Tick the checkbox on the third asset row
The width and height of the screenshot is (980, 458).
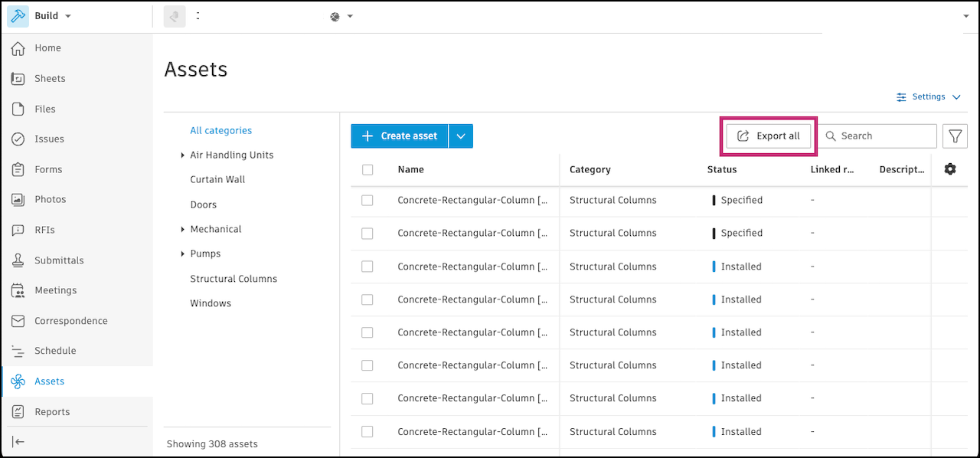367,266
